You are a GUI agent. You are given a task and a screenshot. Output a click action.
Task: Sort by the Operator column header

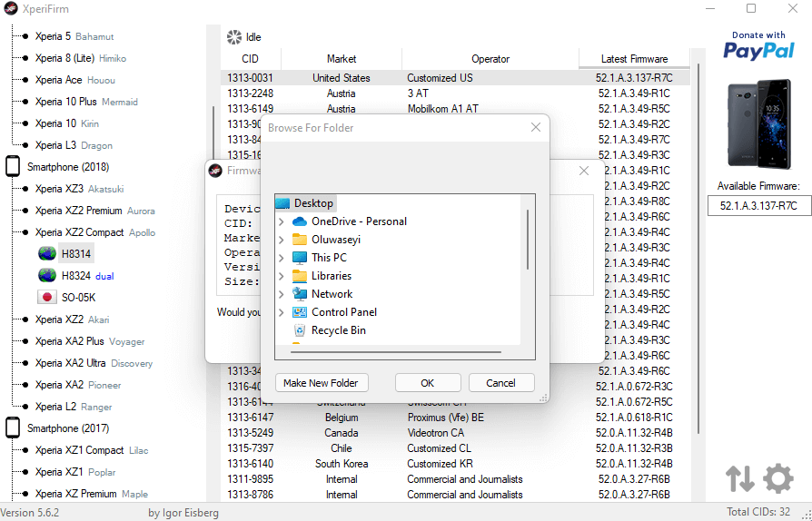[x=490, y=58]
